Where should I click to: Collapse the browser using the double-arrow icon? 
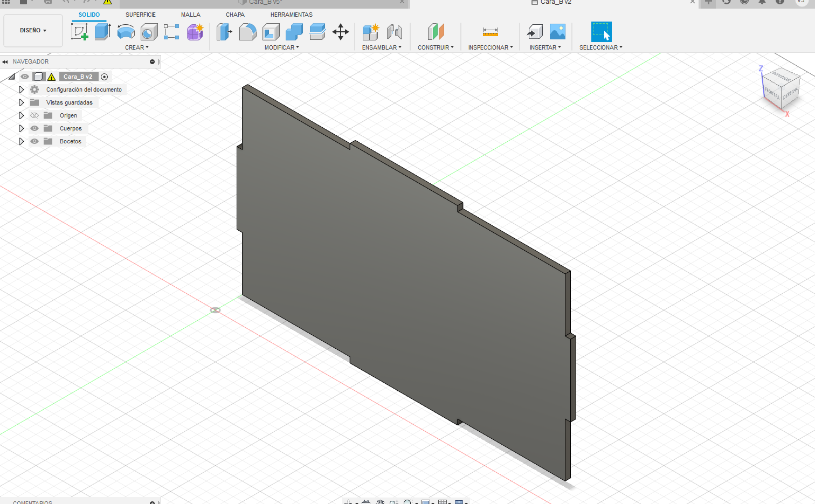tap(5, 62)
